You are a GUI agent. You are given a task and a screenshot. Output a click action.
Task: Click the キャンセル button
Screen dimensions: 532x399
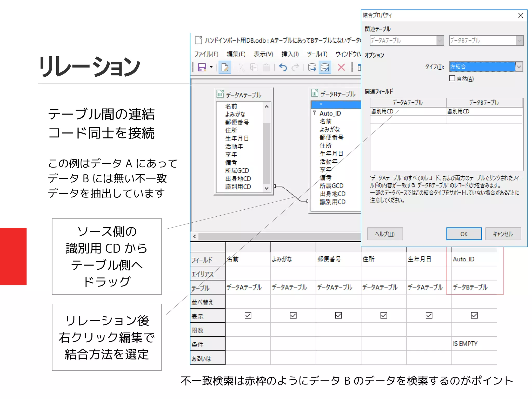coord(503,234)
